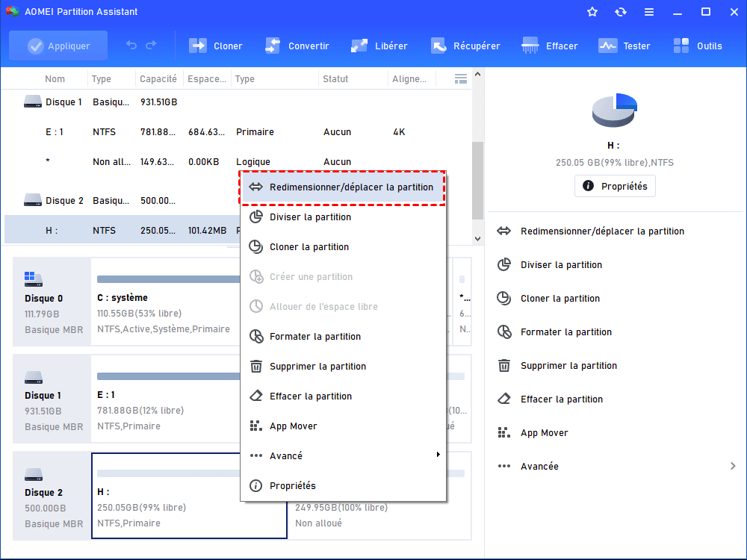This screenshot has width=747, height=560.
Task: Click Cloner la partition in right panel
Action: 560,299
